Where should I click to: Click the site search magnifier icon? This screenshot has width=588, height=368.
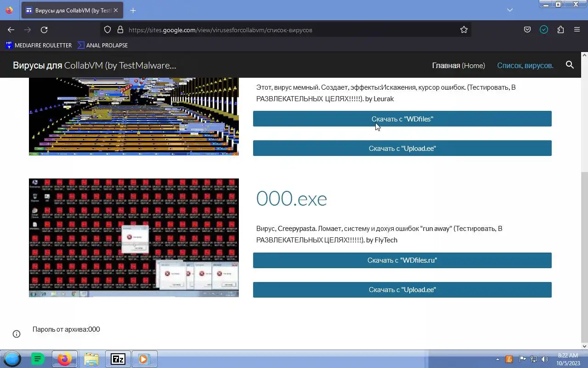[570, 65]
